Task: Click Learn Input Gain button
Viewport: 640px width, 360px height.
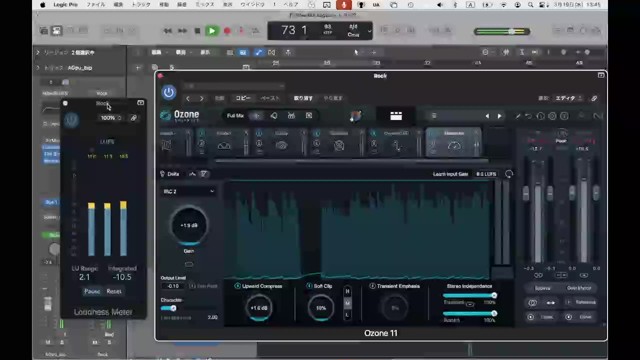Action: (x=450, y=174)
